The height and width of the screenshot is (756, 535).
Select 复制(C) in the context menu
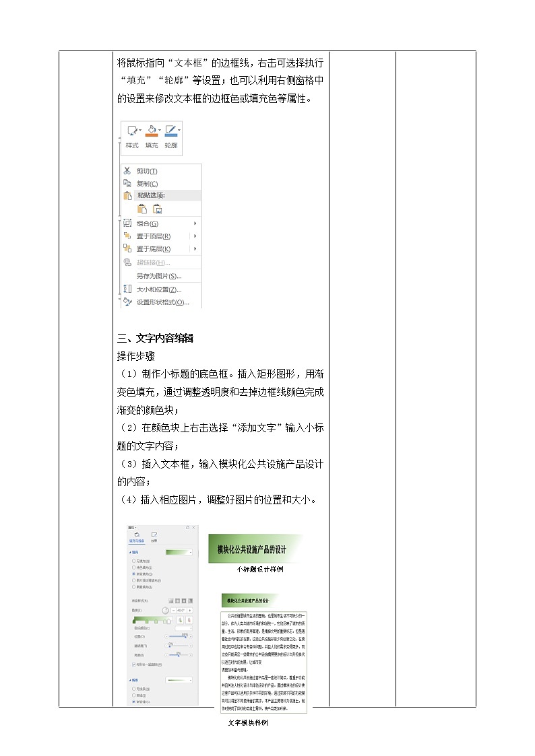(147, 184)
